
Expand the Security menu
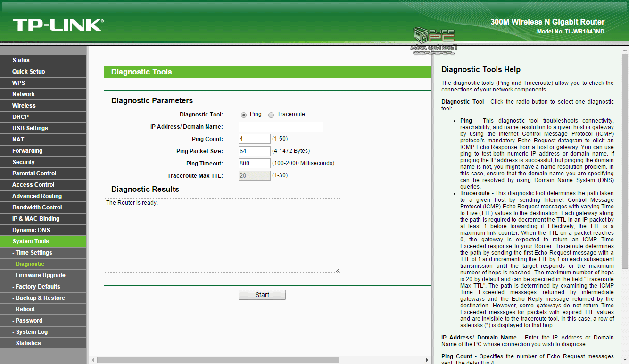click(43, 162)
